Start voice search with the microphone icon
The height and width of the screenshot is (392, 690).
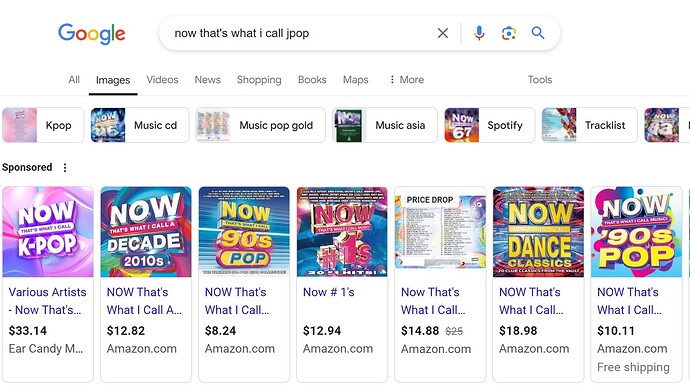479,33
